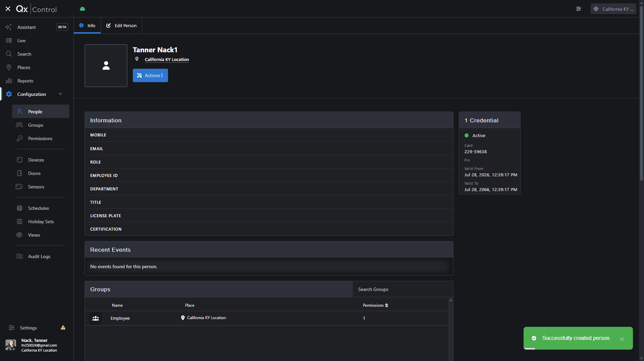Viewport: 644px width, 361px height.
Task: Switch to the Info tab
Action: 87,25
